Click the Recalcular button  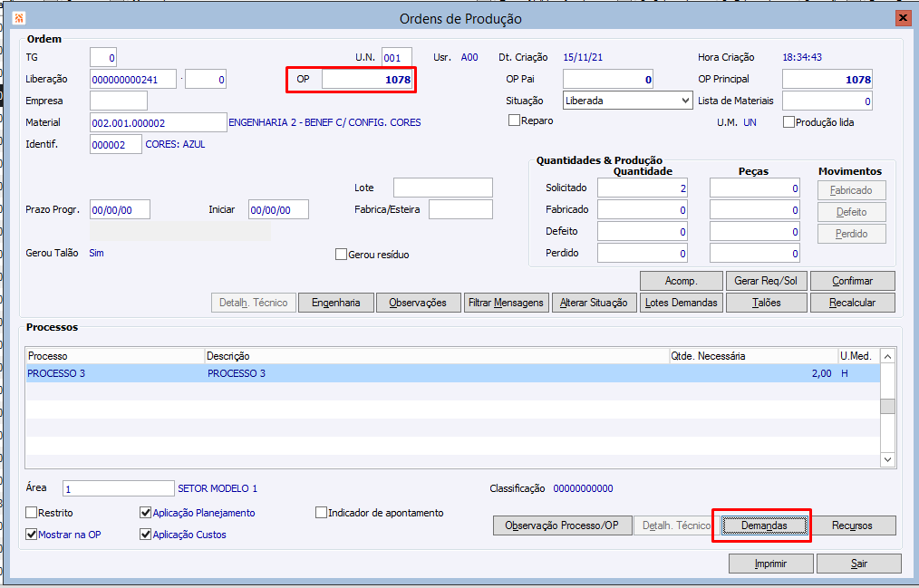[852, 303]
